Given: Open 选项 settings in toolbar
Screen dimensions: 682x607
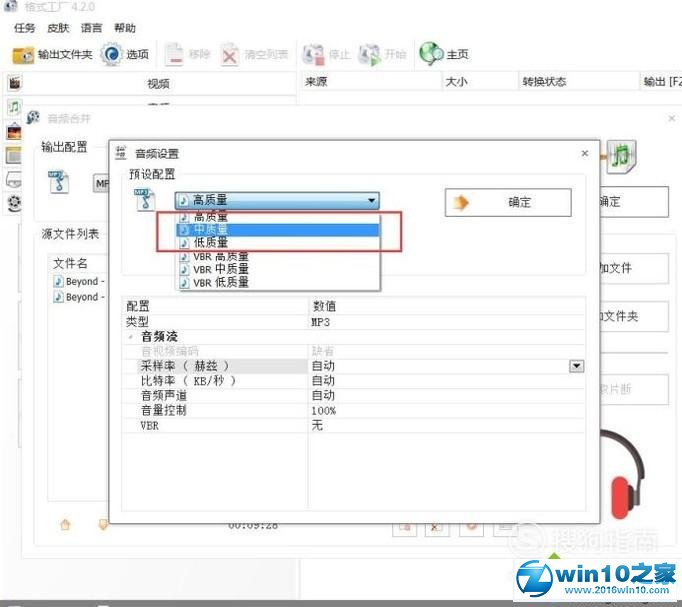Looking at the screenshot, I should point(113,54).
